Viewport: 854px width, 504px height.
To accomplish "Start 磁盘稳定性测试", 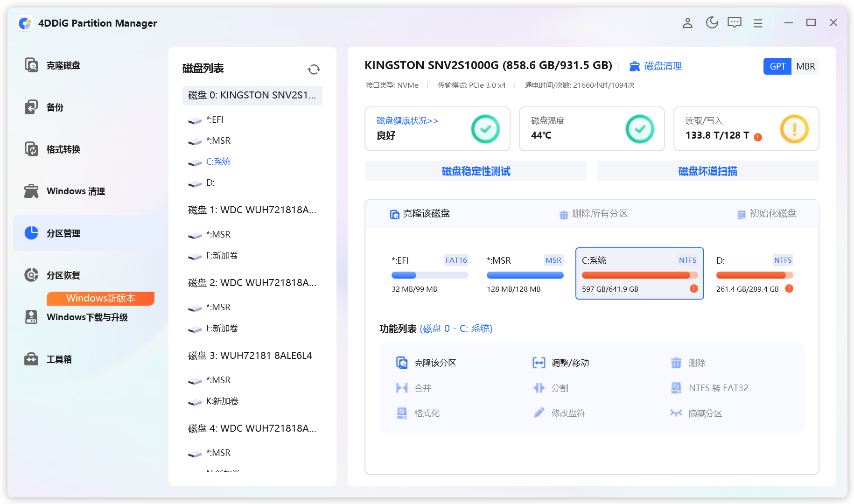I will (x=476, y=171).
